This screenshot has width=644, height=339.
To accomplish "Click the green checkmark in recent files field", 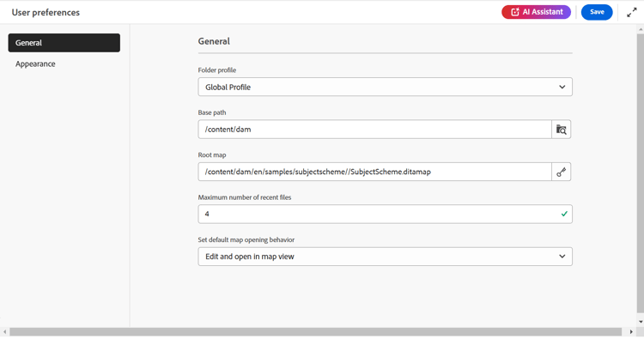I will click(564, 214).
